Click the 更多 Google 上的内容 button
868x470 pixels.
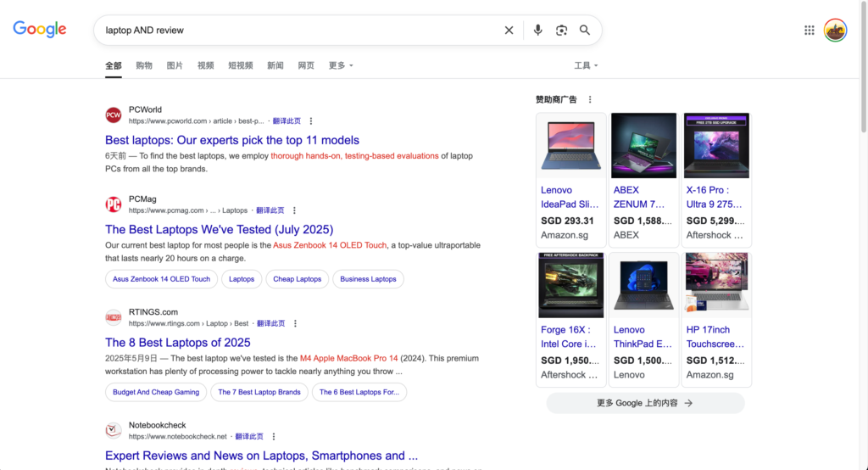click(645, 403)
